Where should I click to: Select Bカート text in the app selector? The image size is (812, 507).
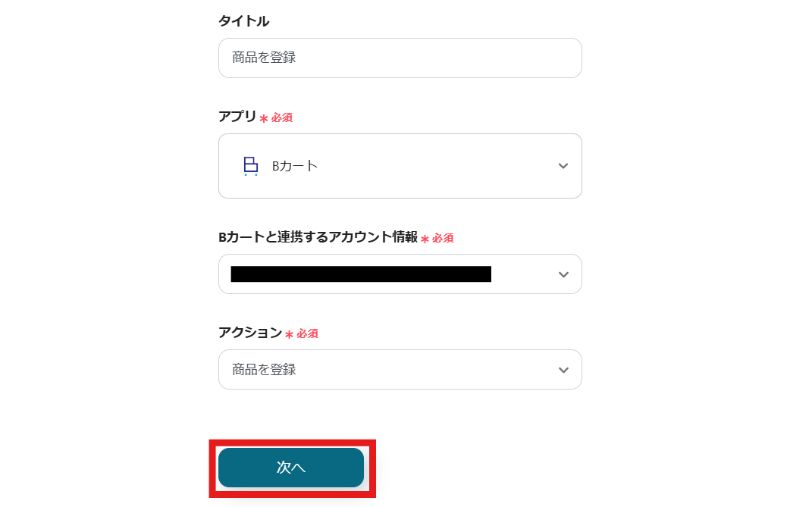pos(295,166)
